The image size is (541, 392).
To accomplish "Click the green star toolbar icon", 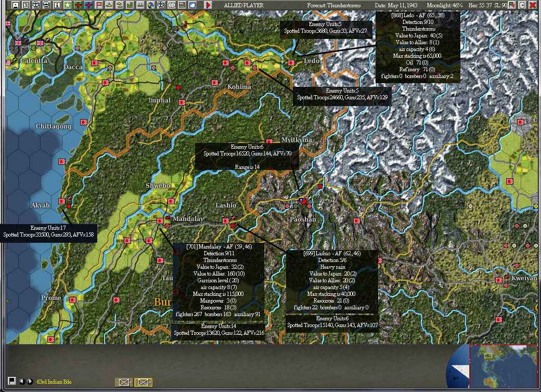I will coord(68,5).
